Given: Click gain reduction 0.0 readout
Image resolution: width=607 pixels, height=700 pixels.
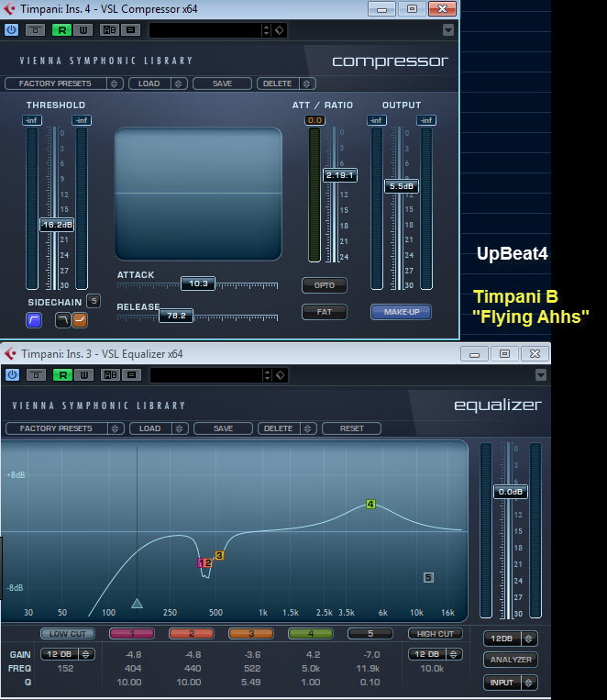Looking at the screenshot, I should (315, 120).
